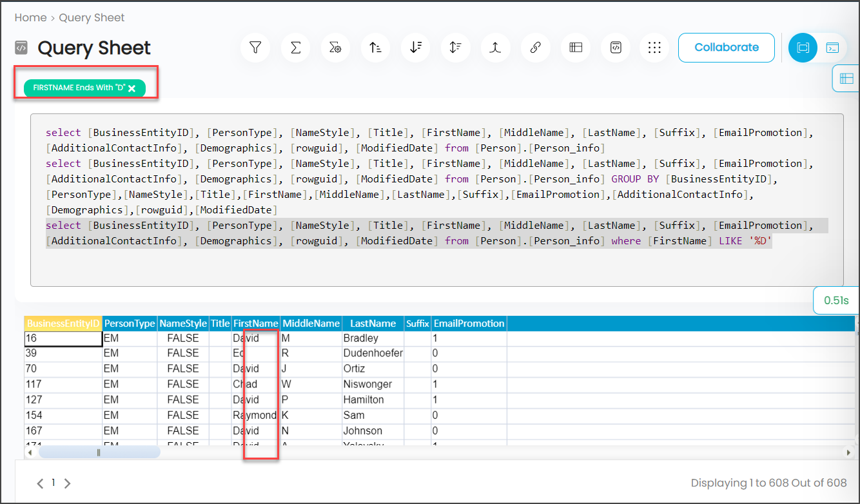This screenshot has height=504, width=860.
Task: Click the 0.51s execution time badge
Action: [x=837, y=300]
